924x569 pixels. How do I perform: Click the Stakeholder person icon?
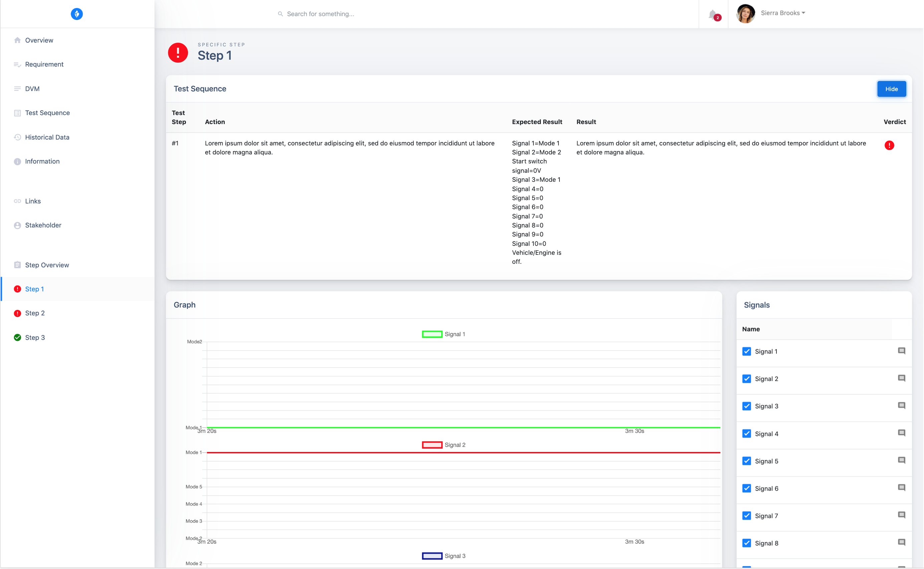17,225
